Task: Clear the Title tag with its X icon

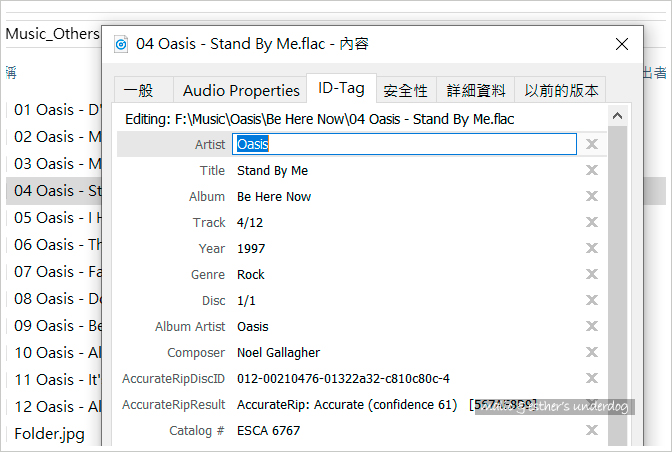Action: pos(592,170)
